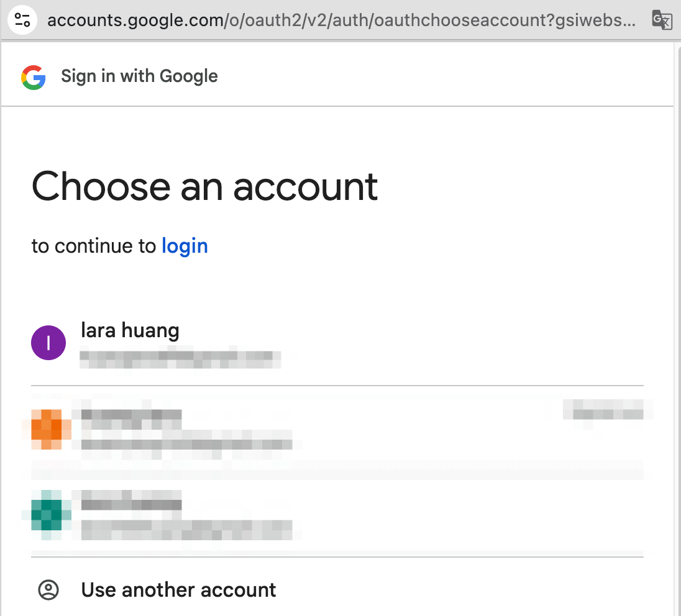
Task: Click the Google G logo
Action: tap(34, 77)
